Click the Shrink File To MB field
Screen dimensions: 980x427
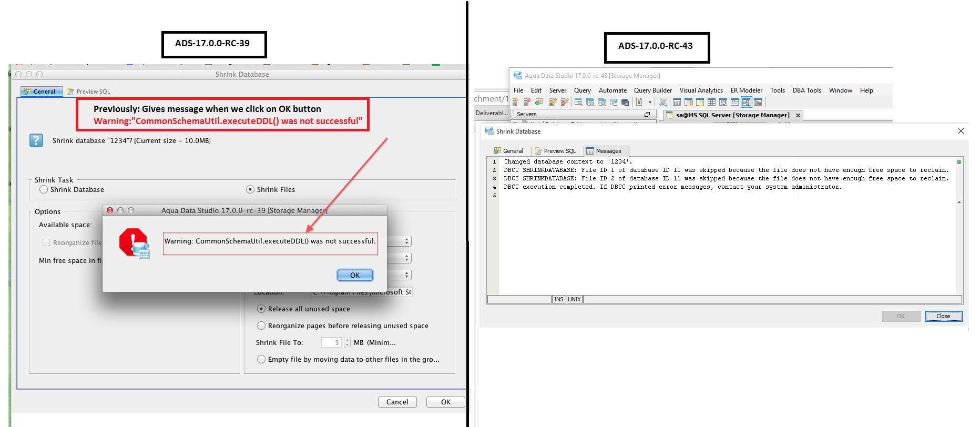(332, 342)
